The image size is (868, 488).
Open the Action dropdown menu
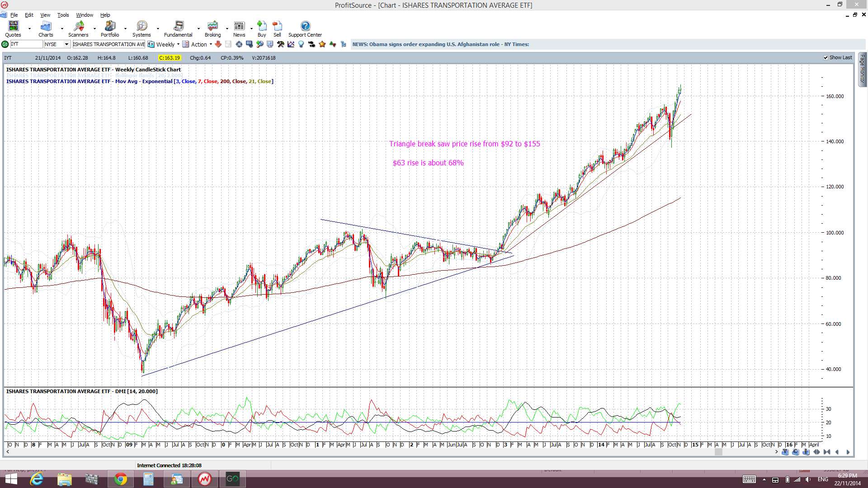(211, 44)
